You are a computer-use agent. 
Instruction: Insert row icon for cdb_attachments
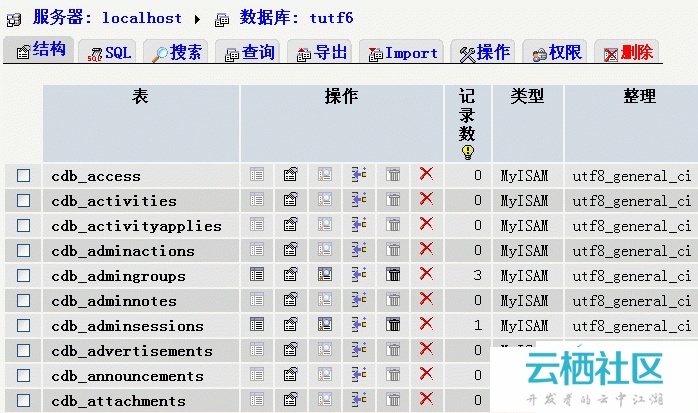click(359, 399)
